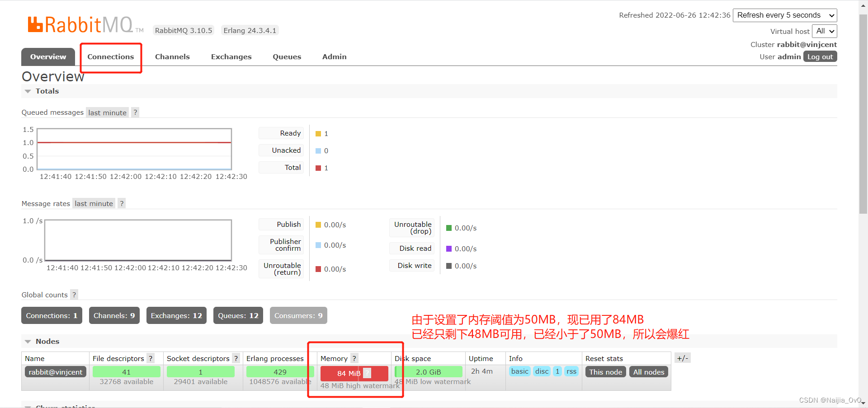Click help mark inside 84 MiB memory bar
The height and width of the screenshot is (408, 868).
(x=367, y=373)
